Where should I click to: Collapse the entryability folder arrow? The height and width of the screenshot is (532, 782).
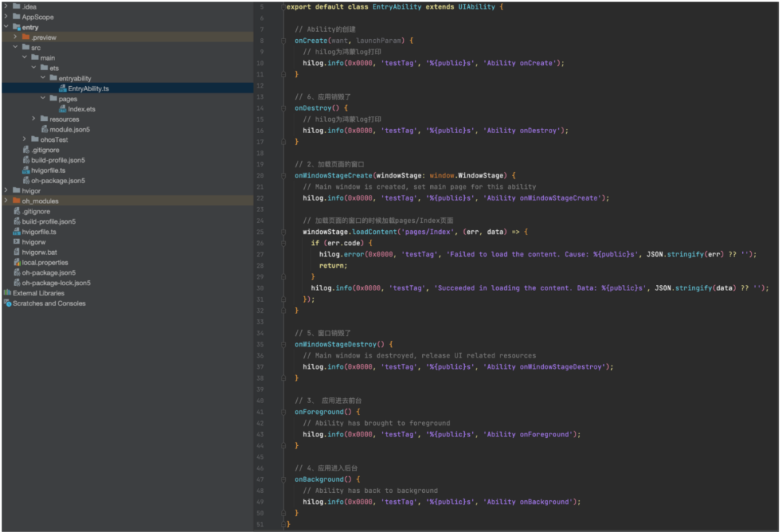pyautogui.click(x=43, y=77)
